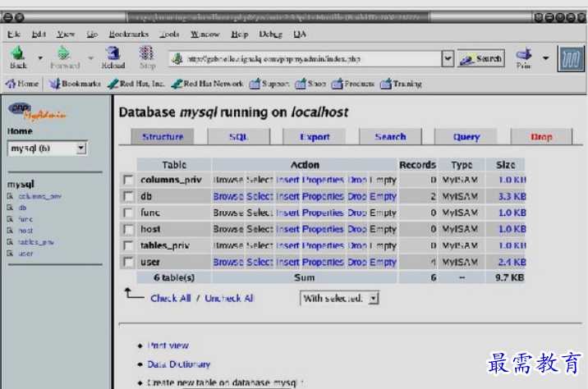
Task: Open the Red Hat, Inc. bookmark
Action: tap(136, 84)
